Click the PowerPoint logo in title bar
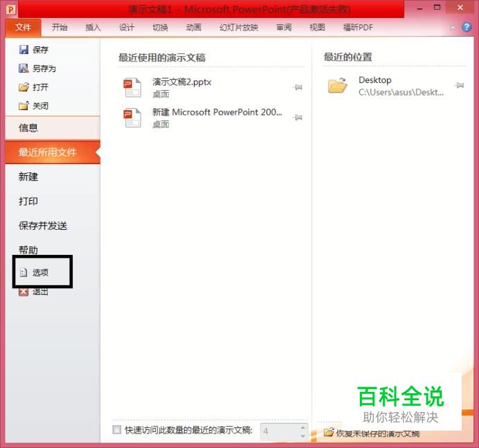Viewport: 479px width, 448px height. pyautogui.click(x=11, y=10)
